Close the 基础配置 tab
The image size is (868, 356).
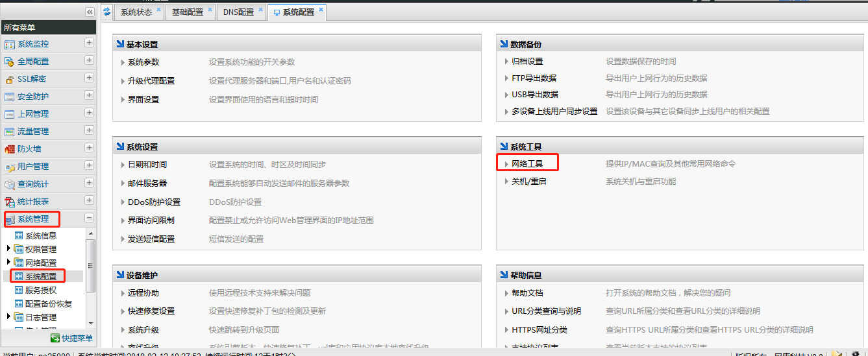point(210,9)
